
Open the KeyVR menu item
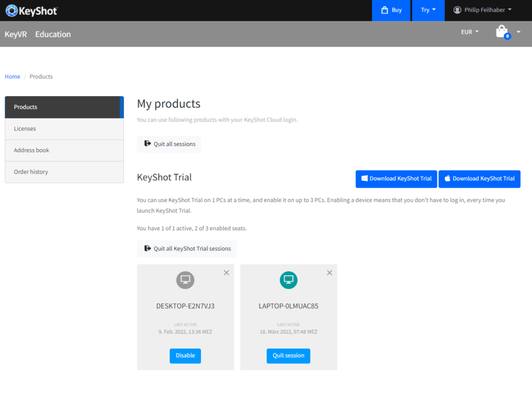pyautogui.click(x=16, y=34)
